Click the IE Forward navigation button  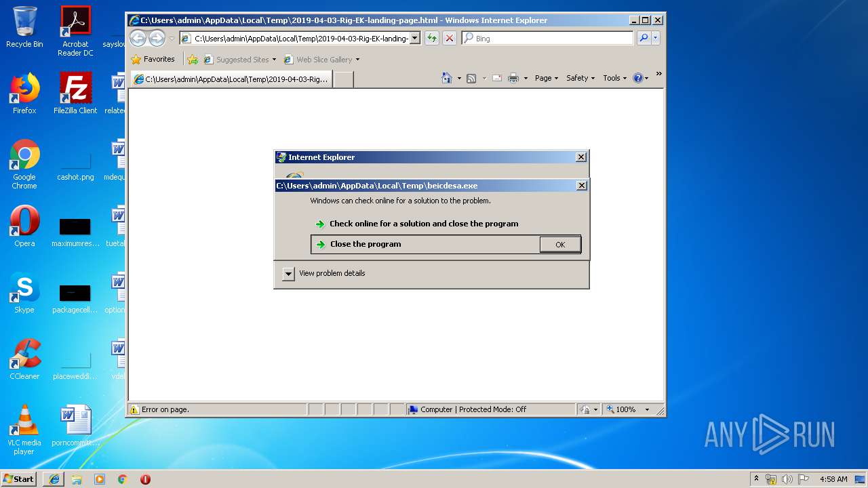pos(157,38)
